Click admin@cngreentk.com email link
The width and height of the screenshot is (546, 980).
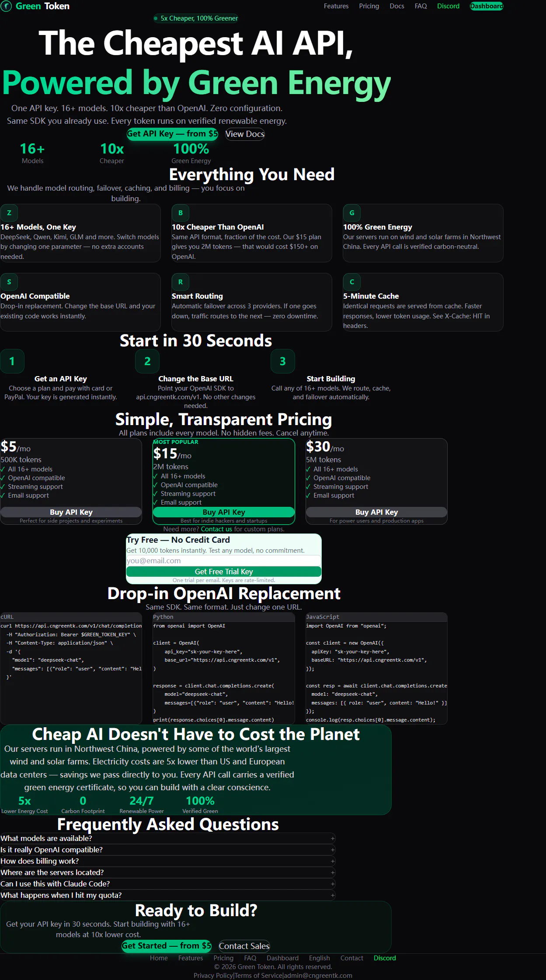(318, 976)
